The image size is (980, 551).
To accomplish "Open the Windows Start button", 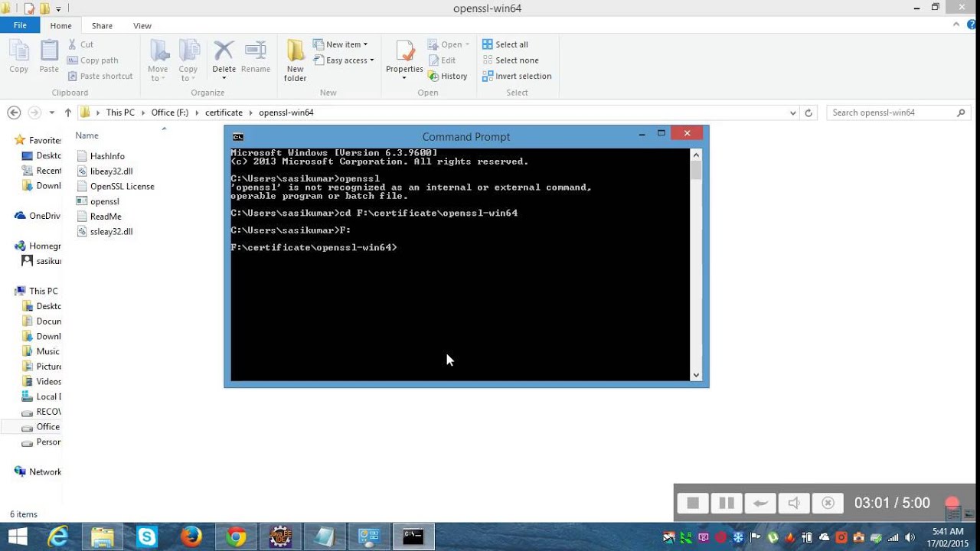I will pyautogui.click(x=17, y=536).
